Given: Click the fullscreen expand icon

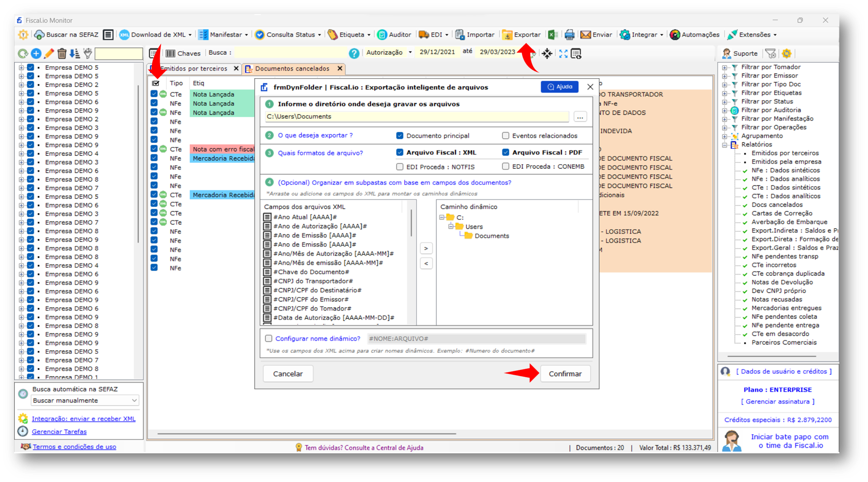Looking at the screenshot, I should pyautogui.click(x=563, y=53).
